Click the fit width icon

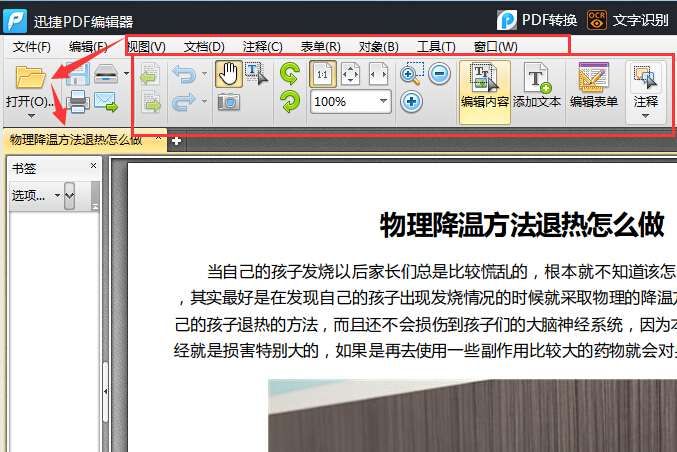(x=378, y=74)
